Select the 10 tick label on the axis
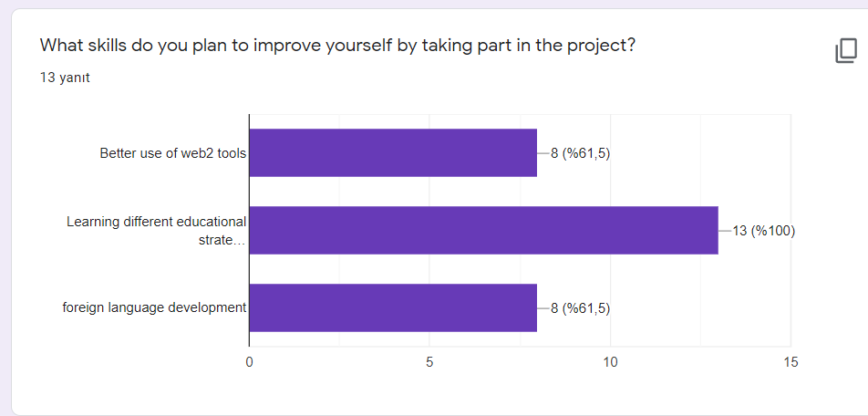The image size is (868, 416). 610,362
